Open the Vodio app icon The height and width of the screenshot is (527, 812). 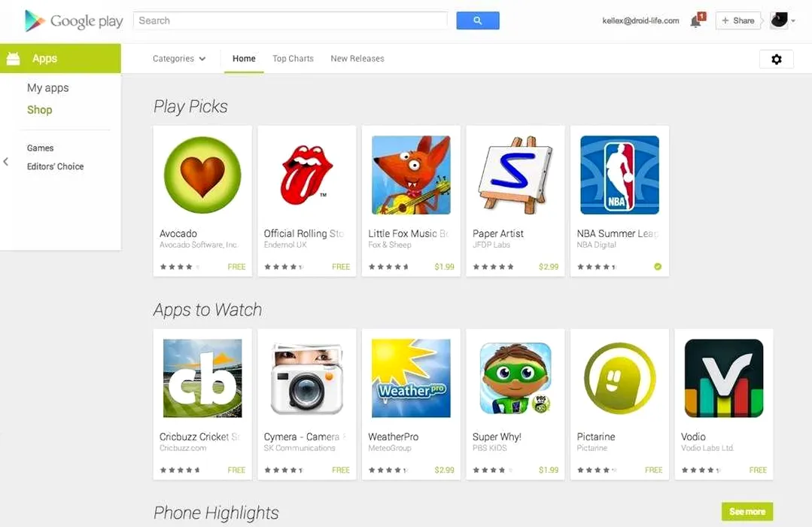click(723, 378)
